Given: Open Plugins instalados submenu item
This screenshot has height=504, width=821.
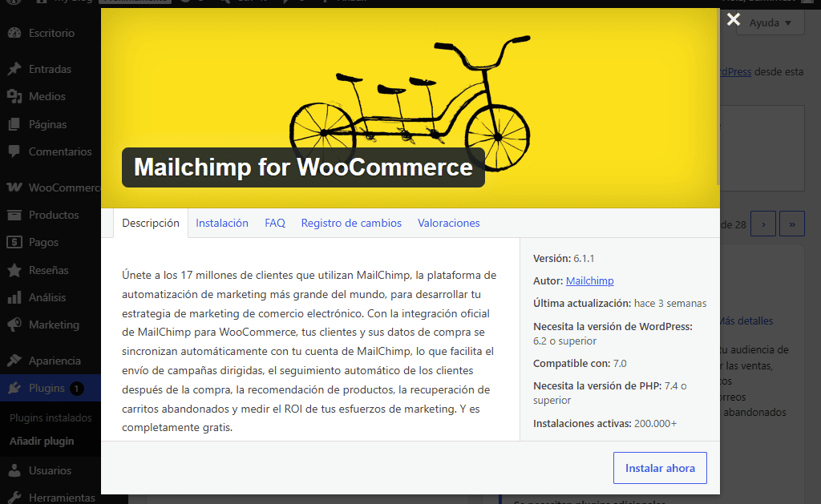Looking at the screenshot, I should tap(51, 417).
